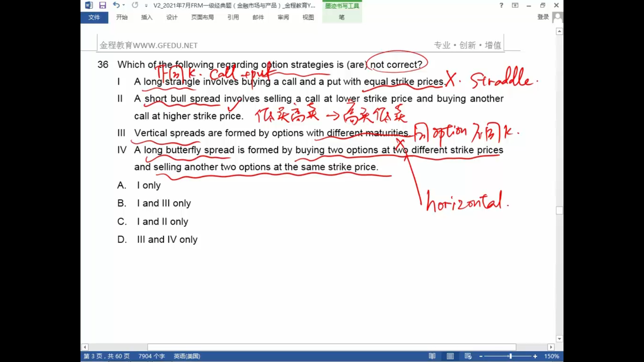Click the question number 36

point(103,64)
